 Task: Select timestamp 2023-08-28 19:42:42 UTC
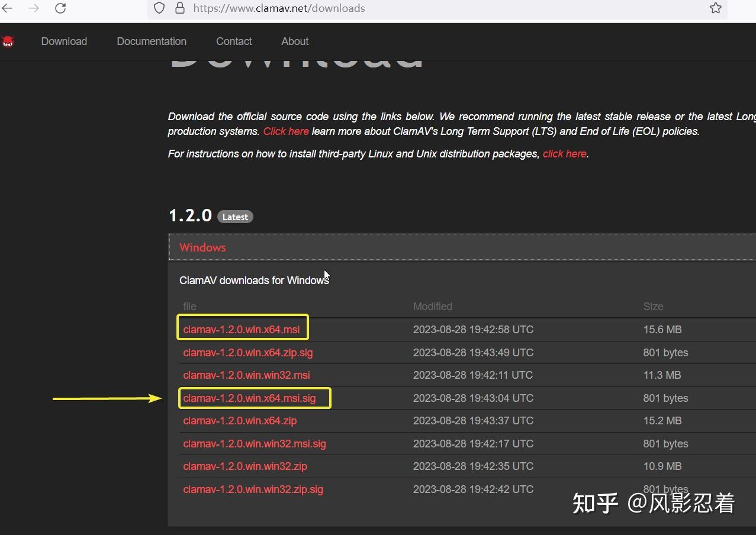[474, 489]
